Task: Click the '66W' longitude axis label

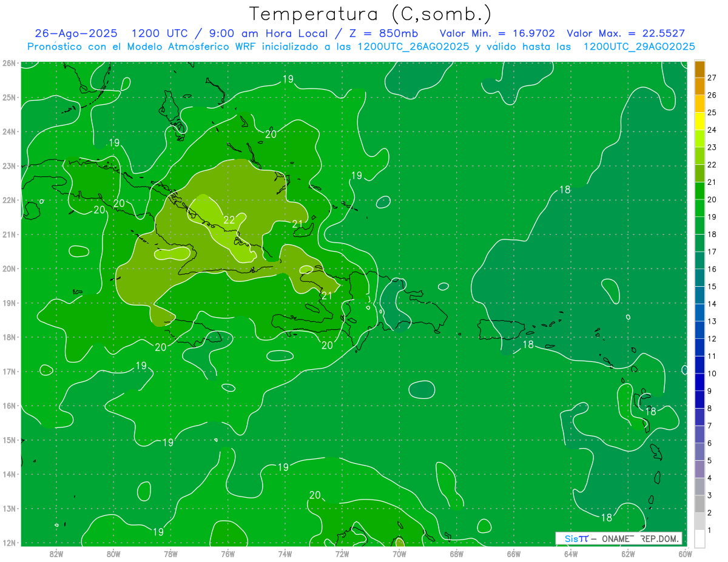Action: 513,553
